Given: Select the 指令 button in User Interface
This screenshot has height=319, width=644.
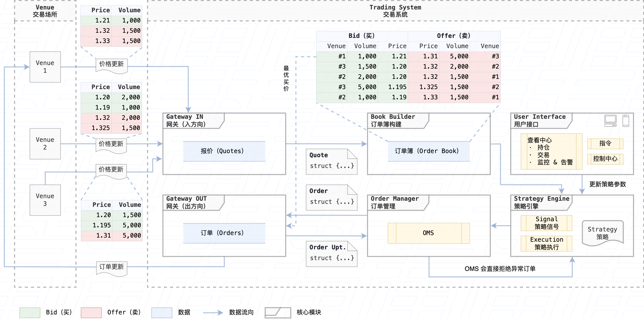Looking at the screenshot, I should tap(605, 144).
